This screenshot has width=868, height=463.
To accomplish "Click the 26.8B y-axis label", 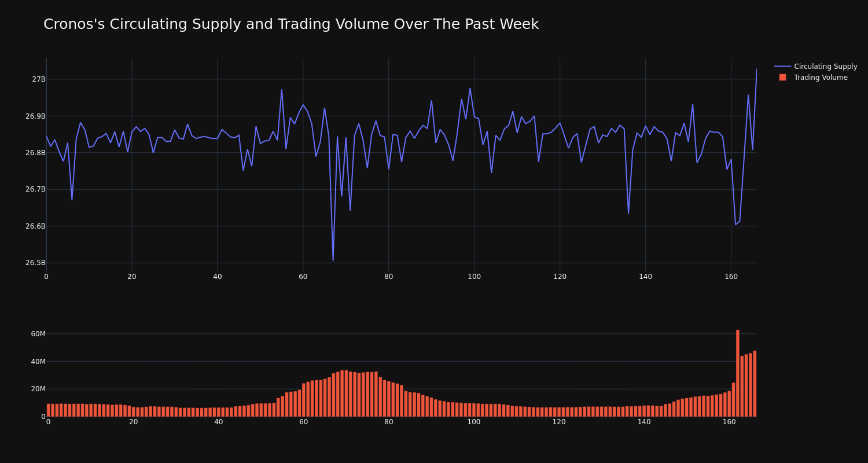I will [x=35, y=153].
